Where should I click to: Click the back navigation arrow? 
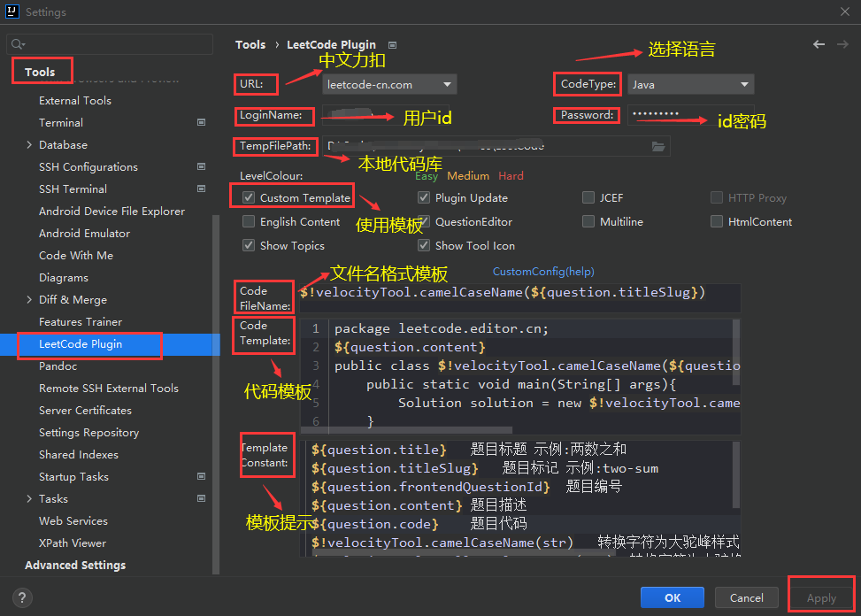point(820,44)
